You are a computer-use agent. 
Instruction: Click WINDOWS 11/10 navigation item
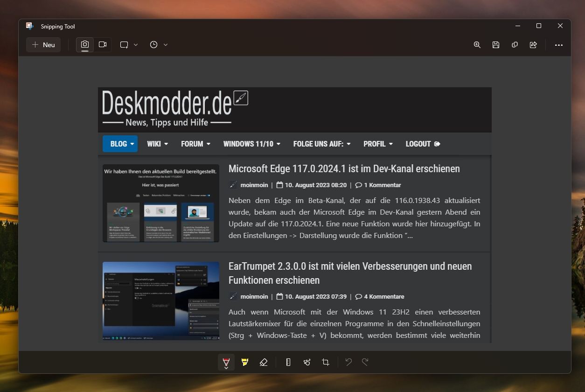pyautogui.click(x=252, y=144)
